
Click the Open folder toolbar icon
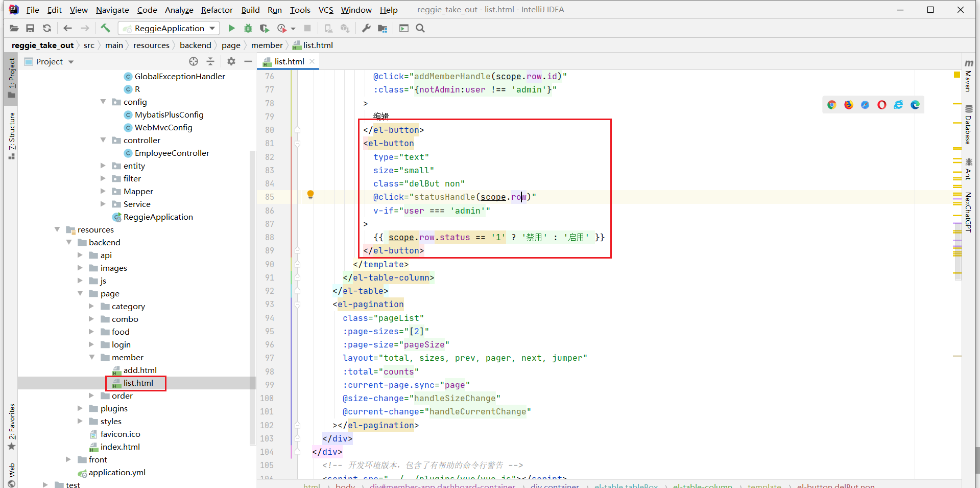click(x=14, y=28)
